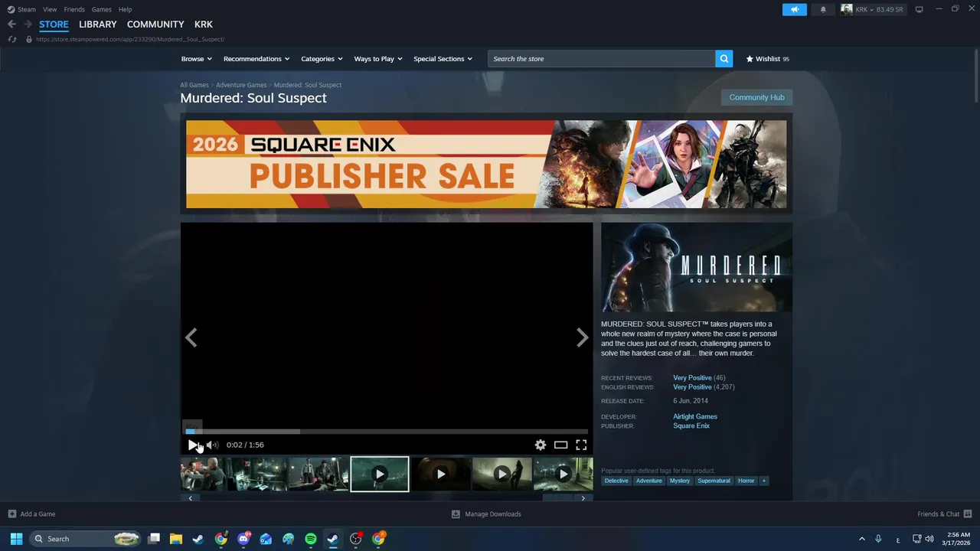This screenshot has height=551, width=980.
Task: Click the user avatar picture
Action: 847,9
